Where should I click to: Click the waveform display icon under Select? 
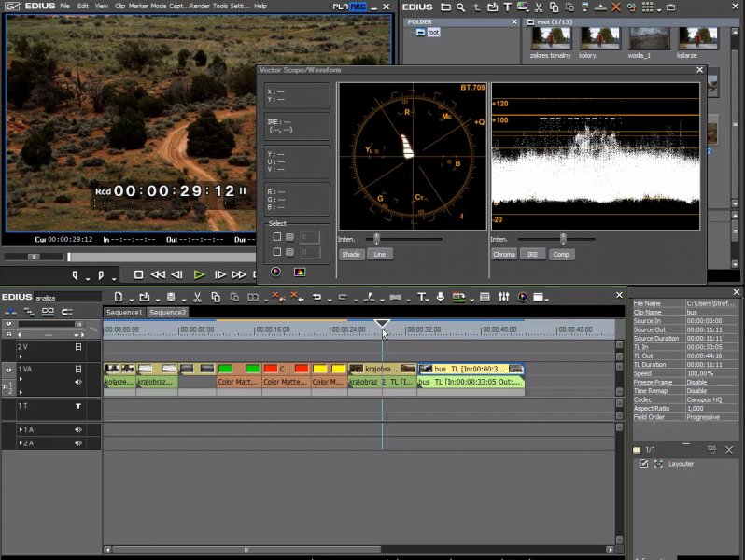tap(300, 273)
